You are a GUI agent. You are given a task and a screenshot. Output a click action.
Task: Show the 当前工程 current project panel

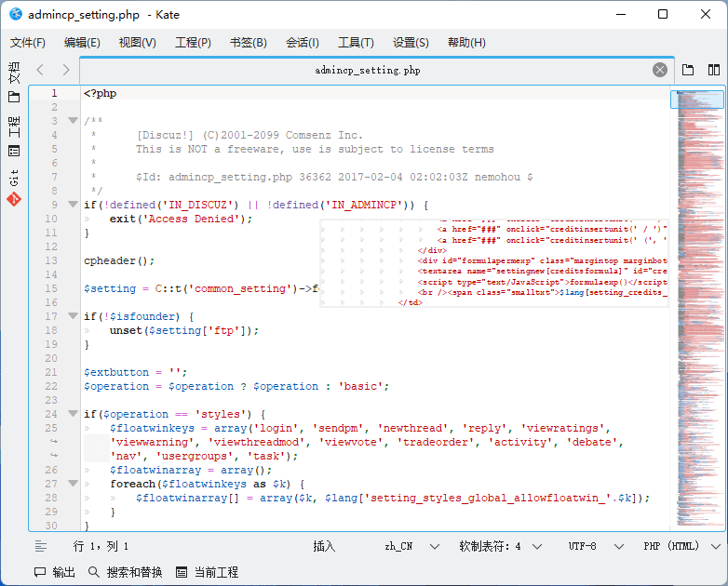click(x=208, y=572)
